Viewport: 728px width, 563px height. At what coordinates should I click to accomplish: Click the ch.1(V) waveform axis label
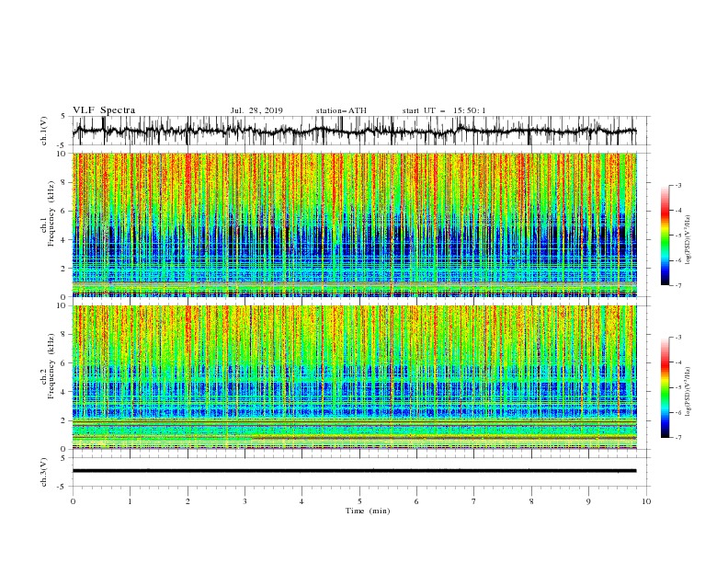(x=44, y=131)
